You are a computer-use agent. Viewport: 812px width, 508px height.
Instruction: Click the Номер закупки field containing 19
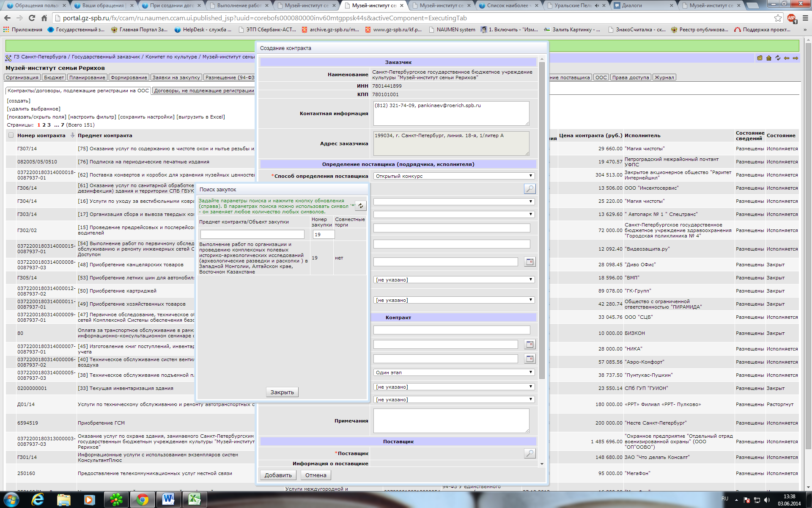click(x=324, y=235)
